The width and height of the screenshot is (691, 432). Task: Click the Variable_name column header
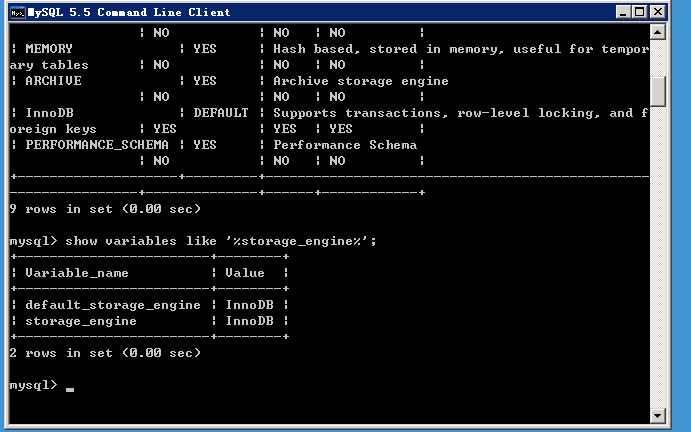77,273
